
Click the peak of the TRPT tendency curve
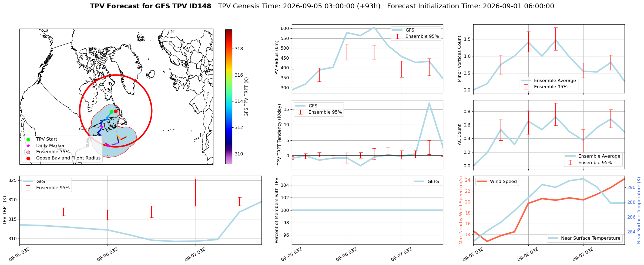[x=429, y=103]
